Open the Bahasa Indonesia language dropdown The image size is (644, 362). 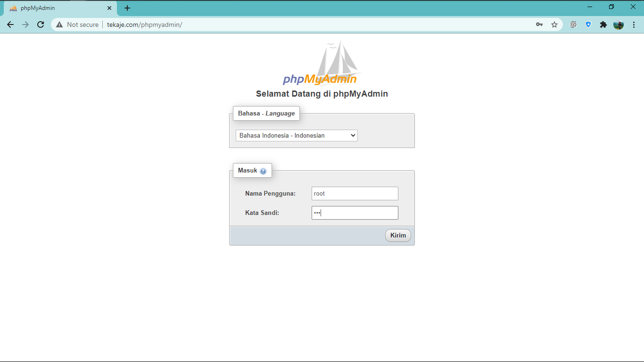(x=296, y=135)
